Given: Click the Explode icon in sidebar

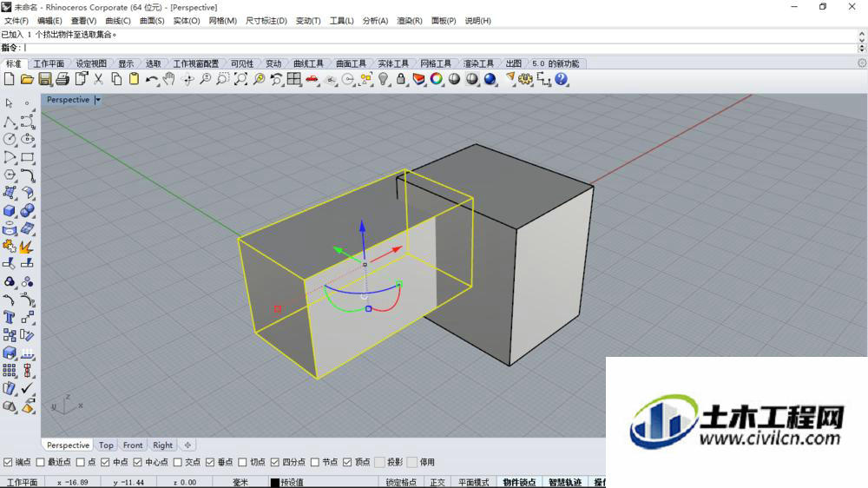Looking at the screenshot, I should 27,246.
